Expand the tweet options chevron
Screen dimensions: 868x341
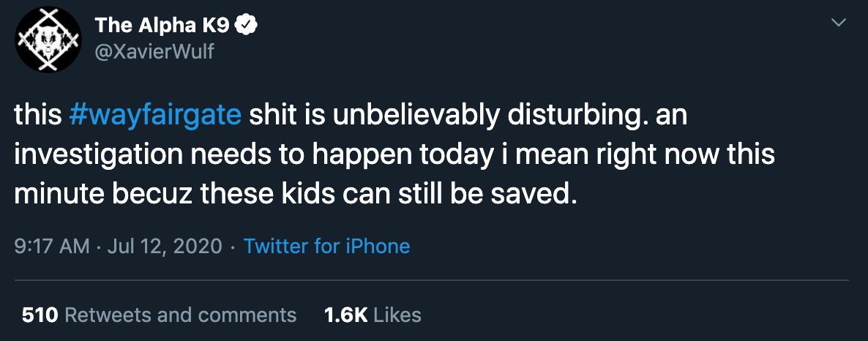tap(839, 23)
